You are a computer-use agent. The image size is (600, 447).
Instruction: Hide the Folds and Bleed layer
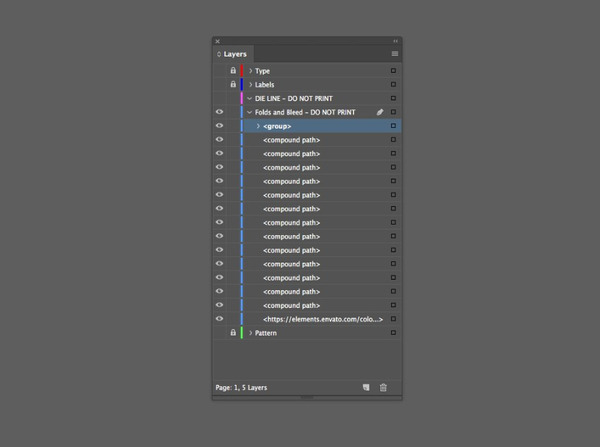219,113
